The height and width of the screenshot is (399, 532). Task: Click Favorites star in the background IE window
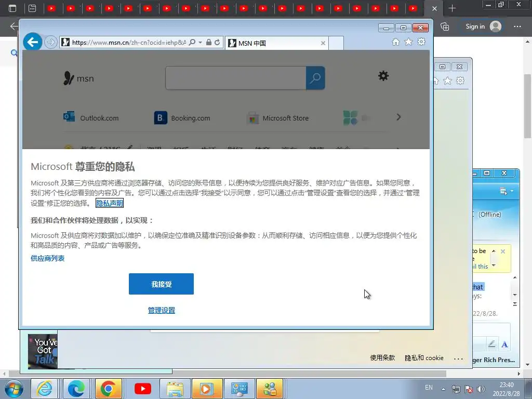click(x=448, y=81)
